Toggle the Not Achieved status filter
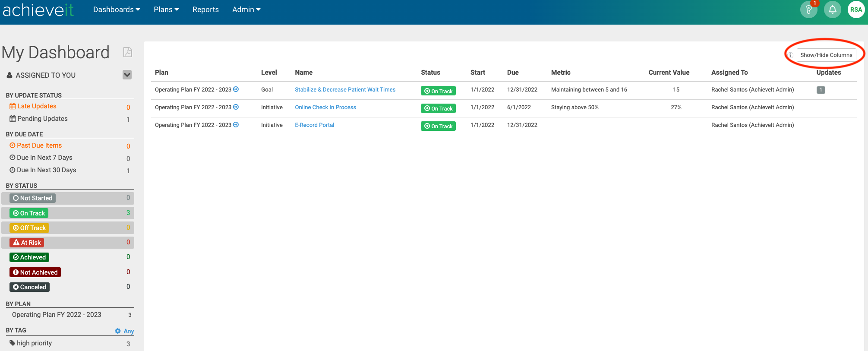 click(35, 272)
